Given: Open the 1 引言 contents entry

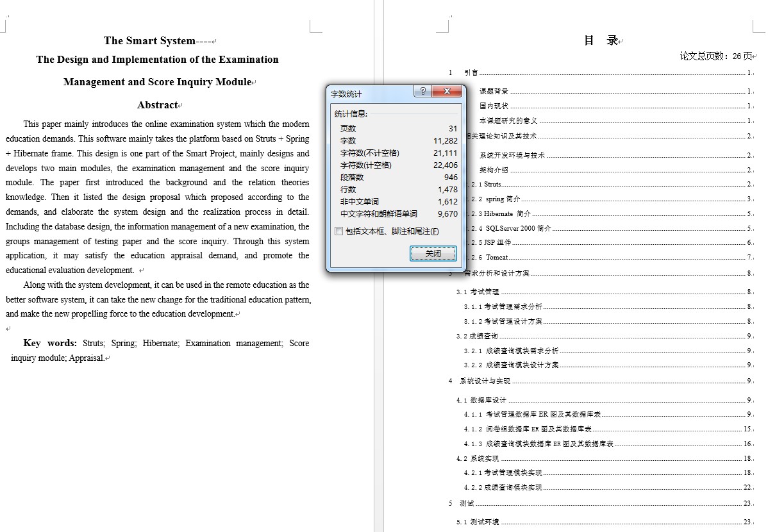Looking at the screenshot, I should click(601, 72).
